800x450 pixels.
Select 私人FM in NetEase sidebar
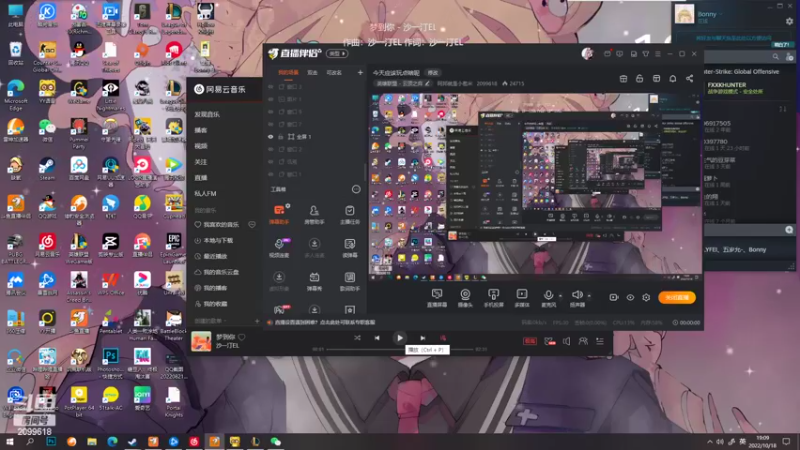pyautogui.click(x=205, y=193)
